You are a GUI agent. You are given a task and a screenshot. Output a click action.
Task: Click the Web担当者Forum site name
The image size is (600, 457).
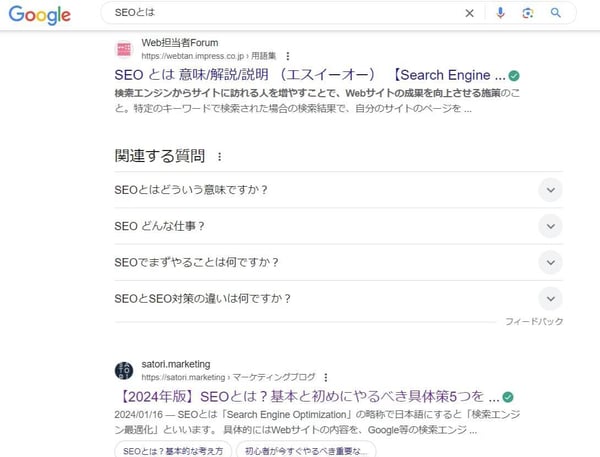(x=180, y=43)
